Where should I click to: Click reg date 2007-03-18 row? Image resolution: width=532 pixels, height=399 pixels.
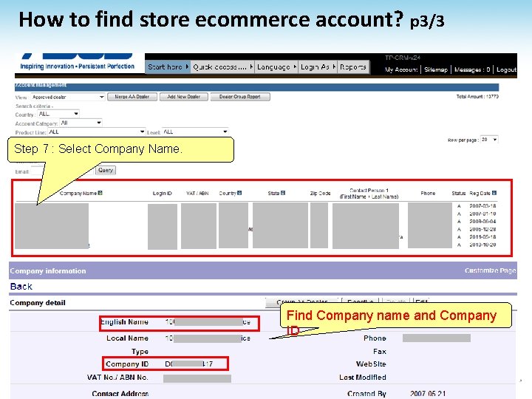482,206
